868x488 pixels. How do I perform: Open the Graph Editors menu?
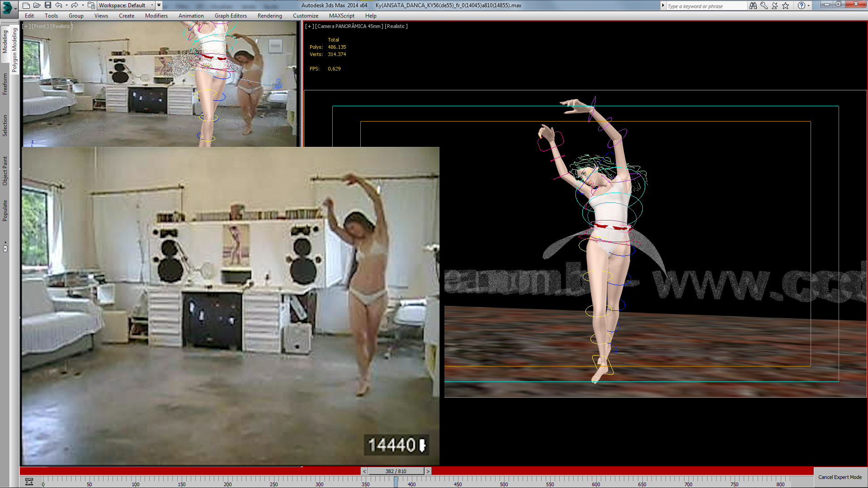click(231, 16)
